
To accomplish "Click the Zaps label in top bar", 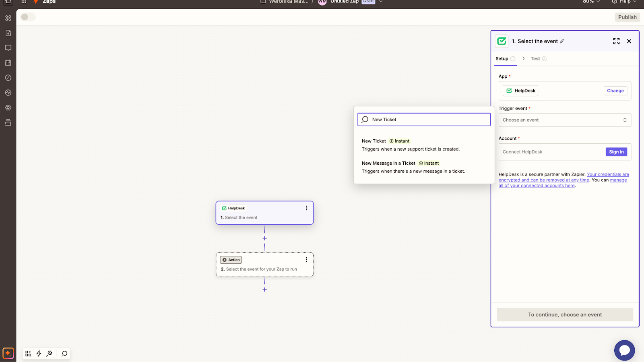I will click(x=49, y=2).
